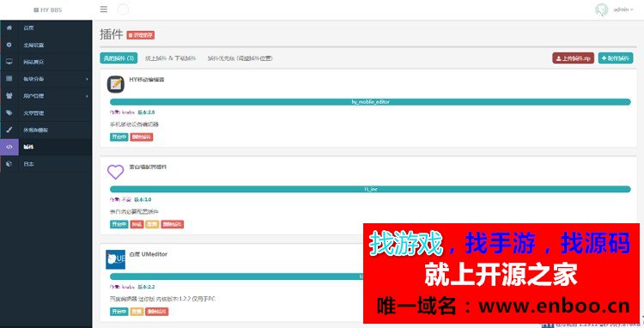644x328 pixels.
Task: Delete the UMeditor plugin via red button
Action: [x=157, y=312]
